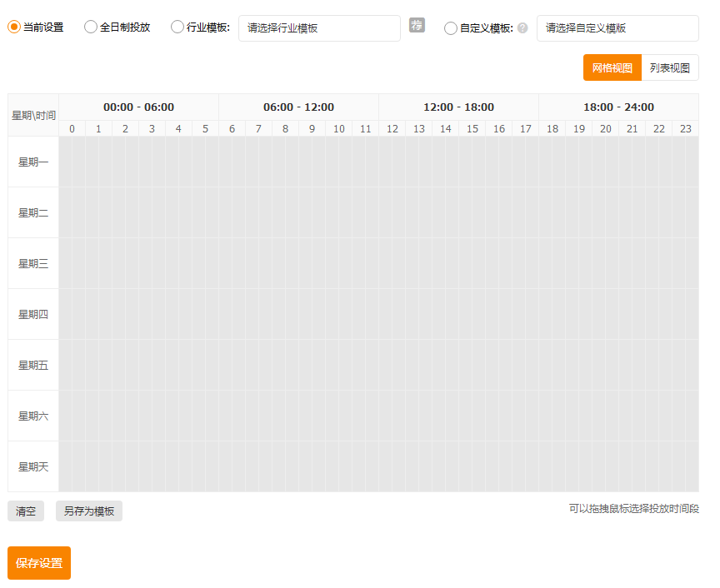Open the 请选择行业模板 dropdown
The width and height of the screenshot is (720, 588).
point(319,27)
